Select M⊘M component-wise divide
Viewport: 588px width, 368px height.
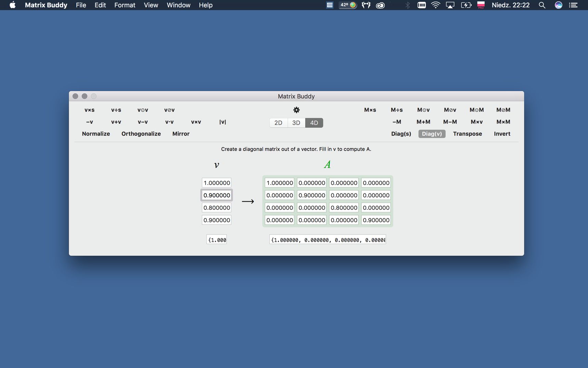pyautogui.click(x=504, y=110)
